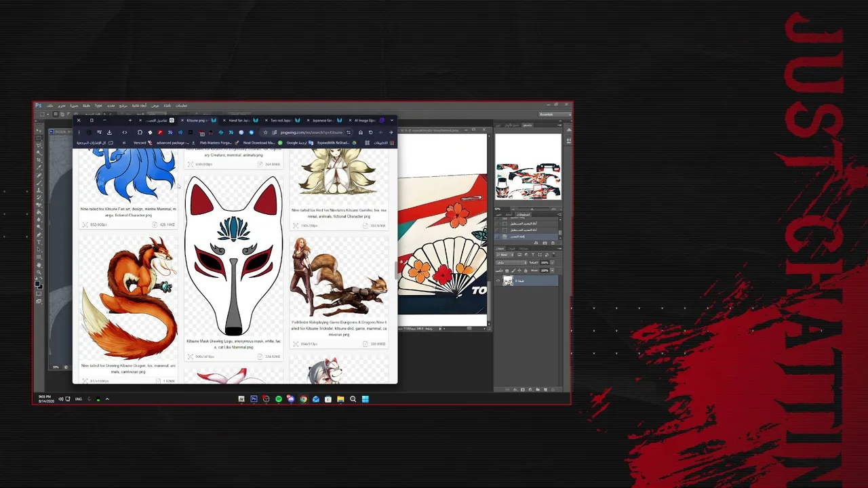Viewport: 868px width, 488px height.
Task: Select the Eyedropper tool
Action: pos(39,167)
